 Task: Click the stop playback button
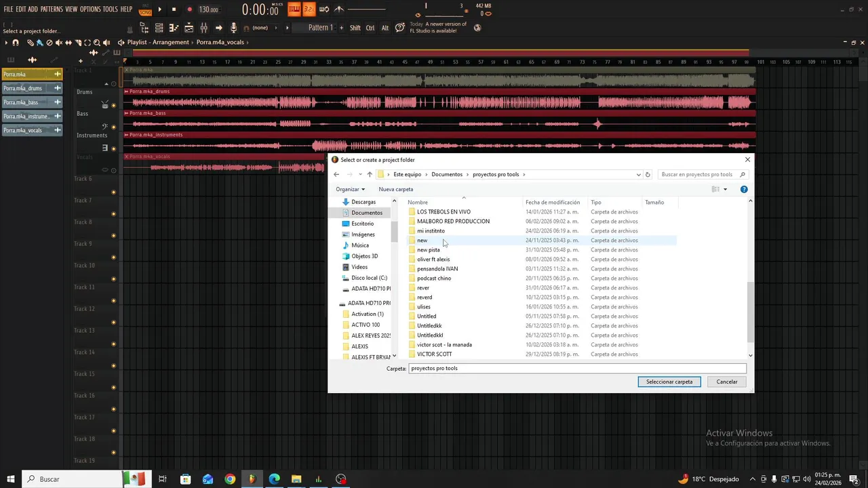coord(174,9)
